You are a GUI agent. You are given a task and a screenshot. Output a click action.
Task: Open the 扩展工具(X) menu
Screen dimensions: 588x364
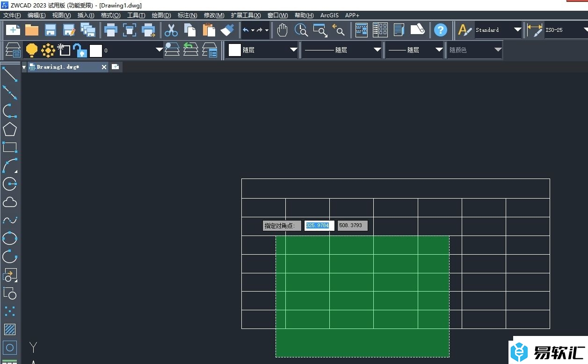click(x=246, y=15)
